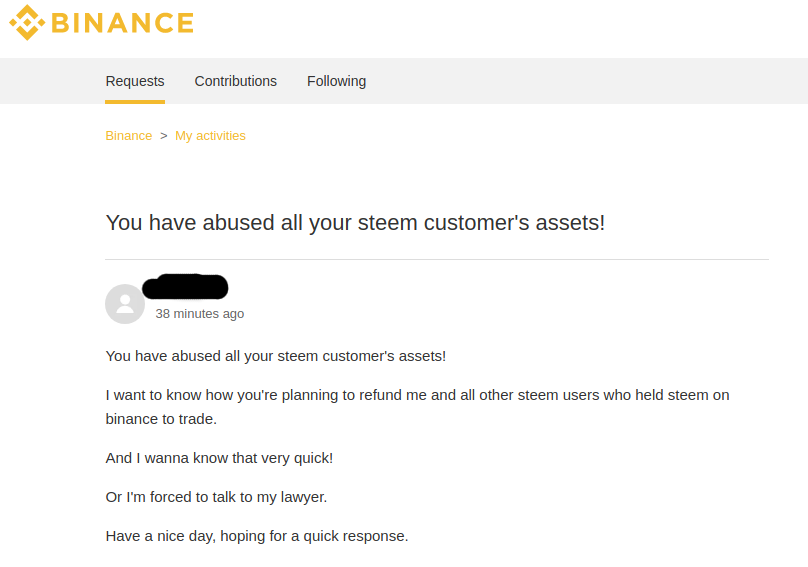The height and width of the screenshot is (567, 808).
Task: Open the blacked-out author username
Action: coord(186,288)
